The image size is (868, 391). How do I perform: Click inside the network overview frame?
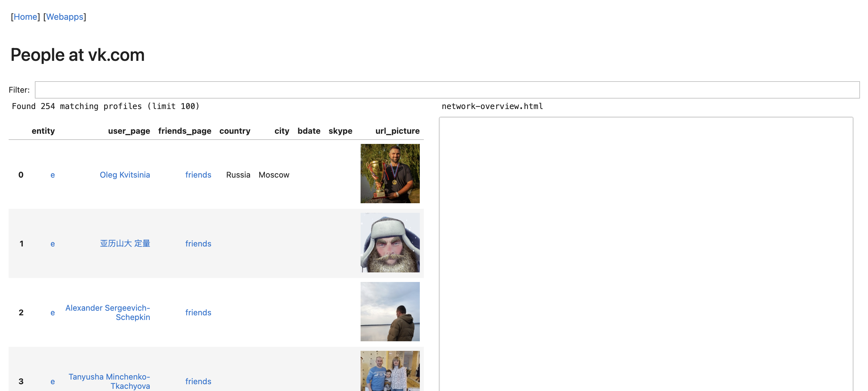pyautogui.click(x=646, y=254)
